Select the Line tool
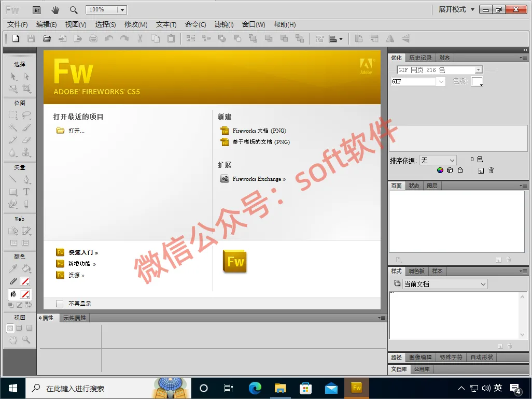 click(13, 179)
